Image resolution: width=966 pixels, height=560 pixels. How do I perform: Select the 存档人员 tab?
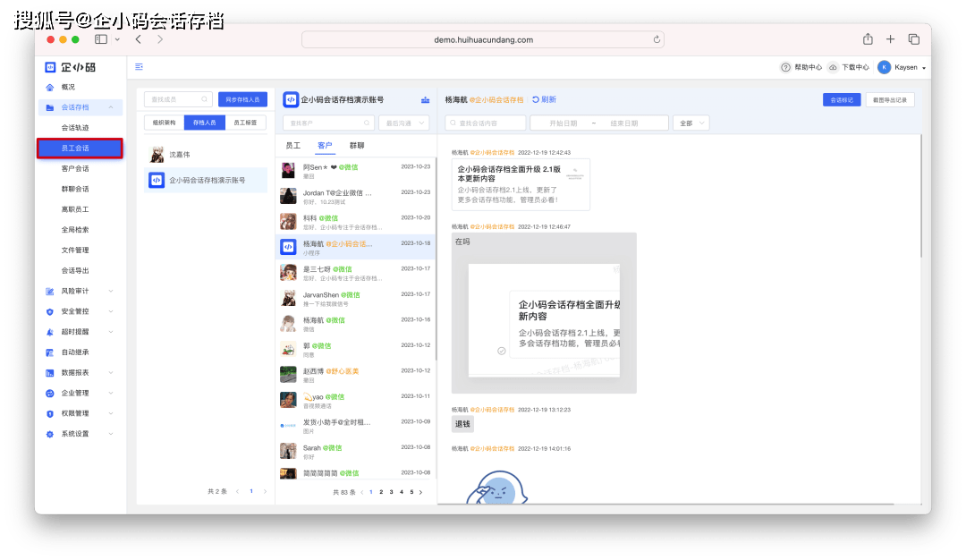click(205, 123)
